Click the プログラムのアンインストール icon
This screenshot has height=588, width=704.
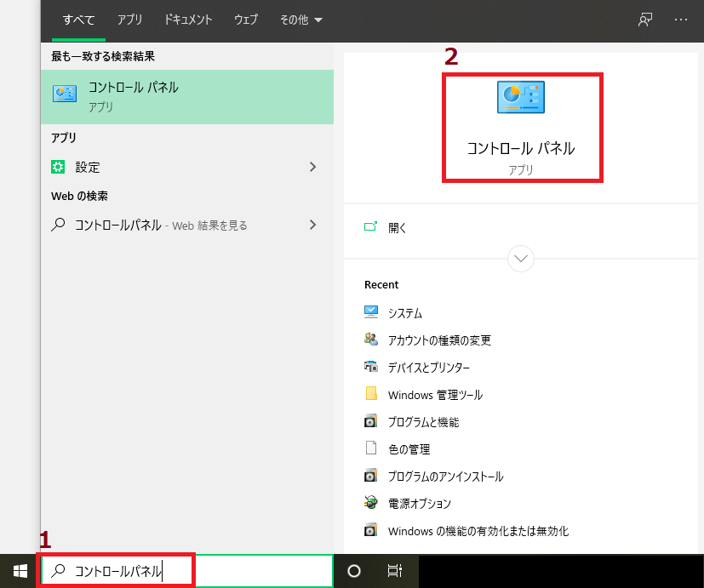click(x=371, y=476)
